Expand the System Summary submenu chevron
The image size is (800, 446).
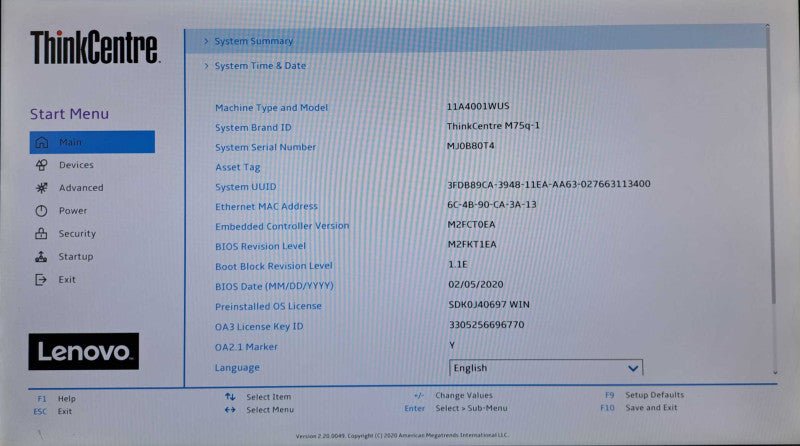[x=206, y=41]
